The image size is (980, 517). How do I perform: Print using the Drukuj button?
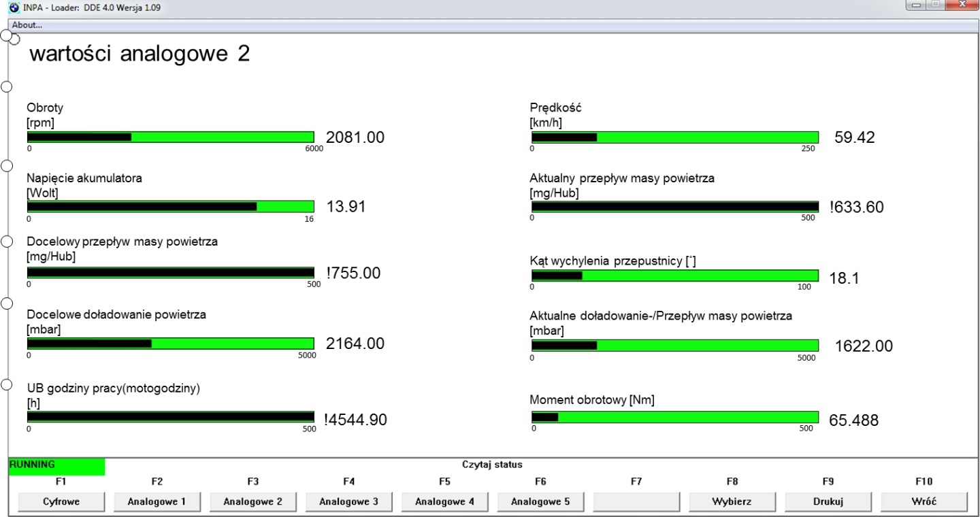[x=828, y=502]
